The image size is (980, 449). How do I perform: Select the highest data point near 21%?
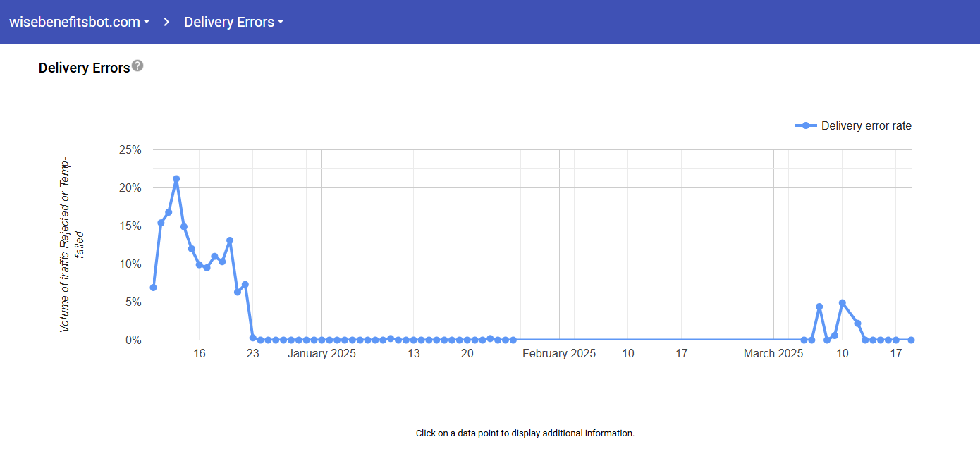coord(176,179)
